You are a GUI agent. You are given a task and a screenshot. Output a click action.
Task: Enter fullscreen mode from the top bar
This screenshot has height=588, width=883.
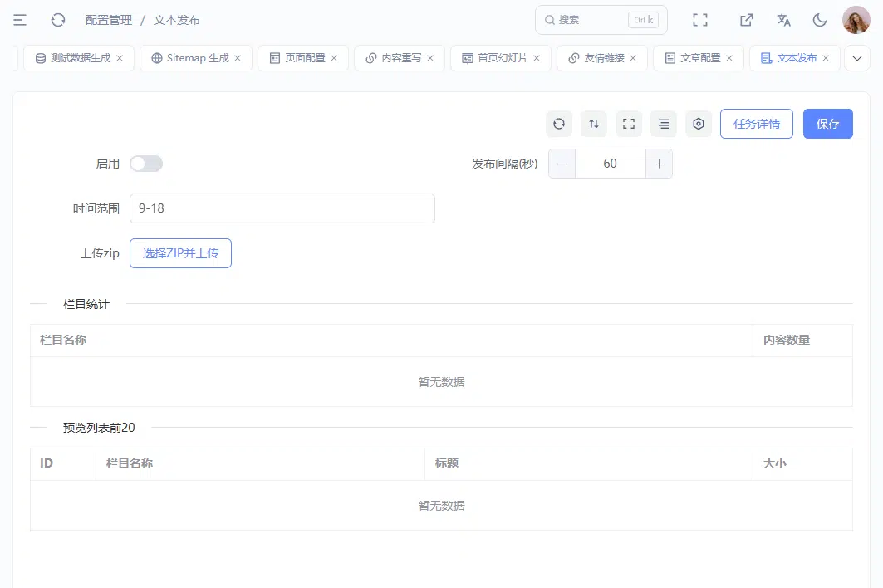tap(700, 20)
